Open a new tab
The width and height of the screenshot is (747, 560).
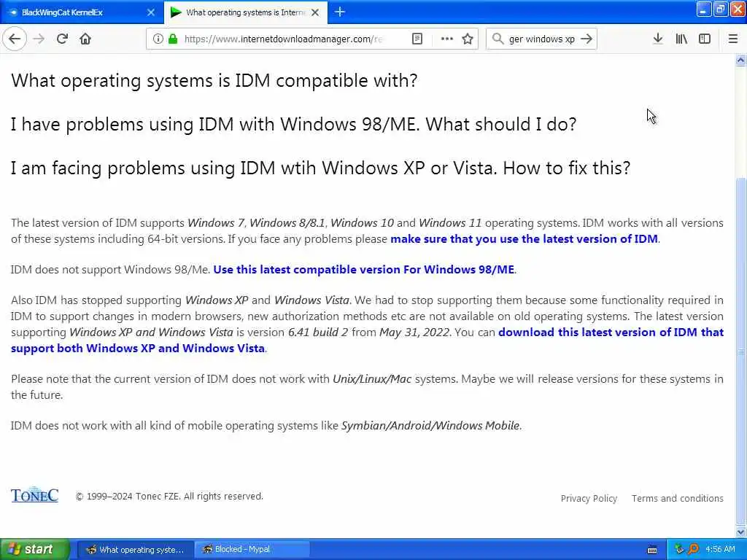(340, 12)
